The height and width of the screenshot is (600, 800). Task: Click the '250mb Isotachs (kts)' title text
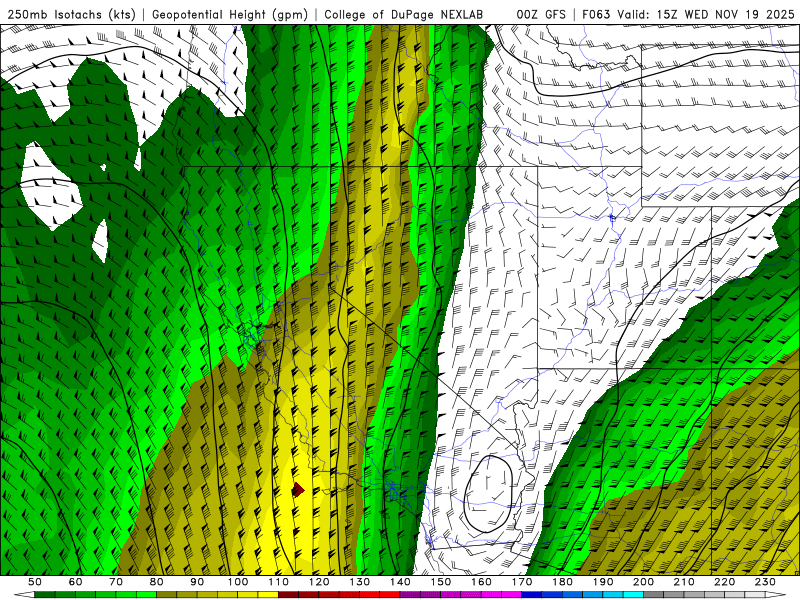(x=72, y=15)
